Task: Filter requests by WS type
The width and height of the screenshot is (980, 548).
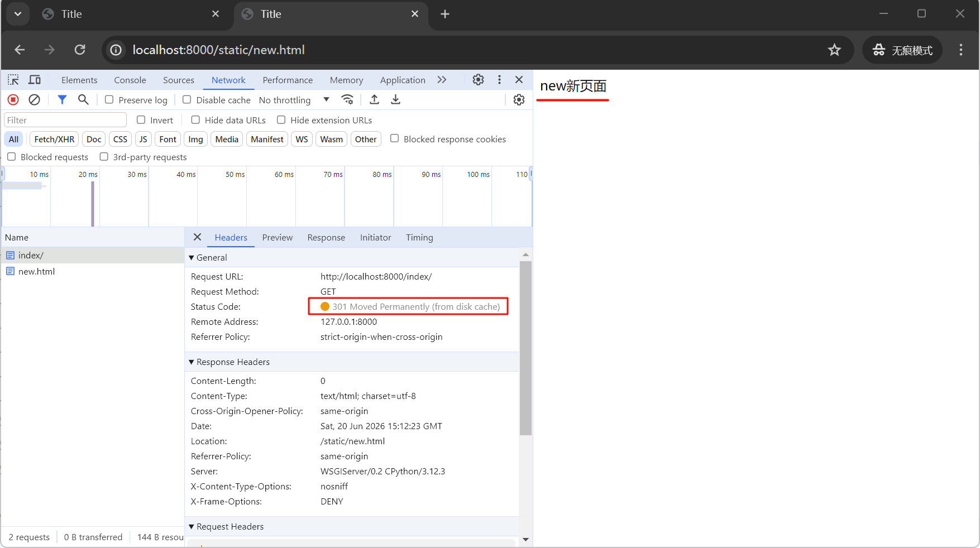Action: pos(302,139)
